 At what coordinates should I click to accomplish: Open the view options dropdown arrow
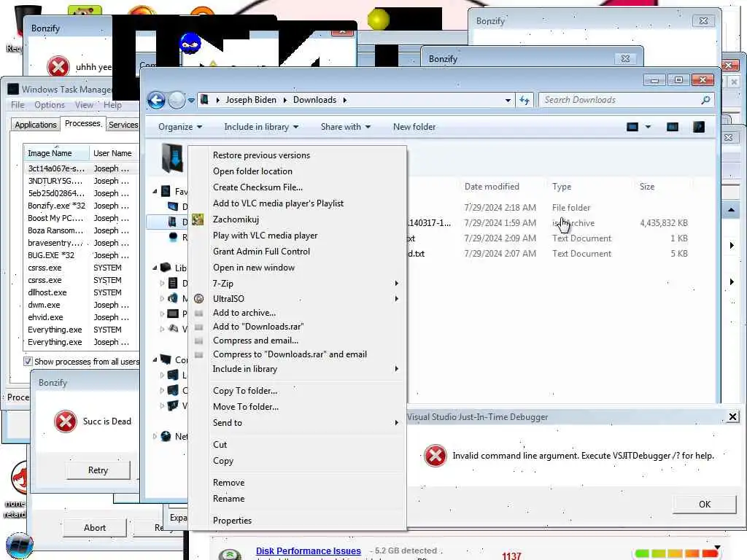pyautogui.click(x=648, y=127)
